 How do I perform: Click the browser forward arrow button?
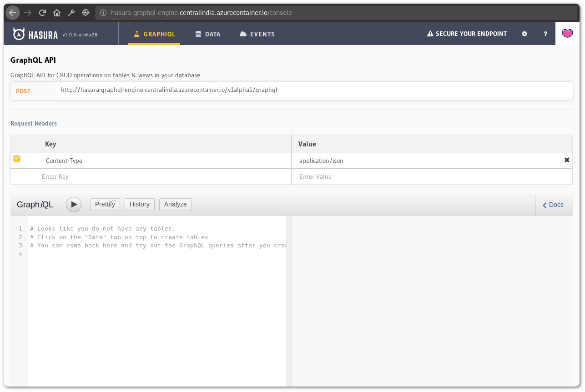click(x=28, y=13)
